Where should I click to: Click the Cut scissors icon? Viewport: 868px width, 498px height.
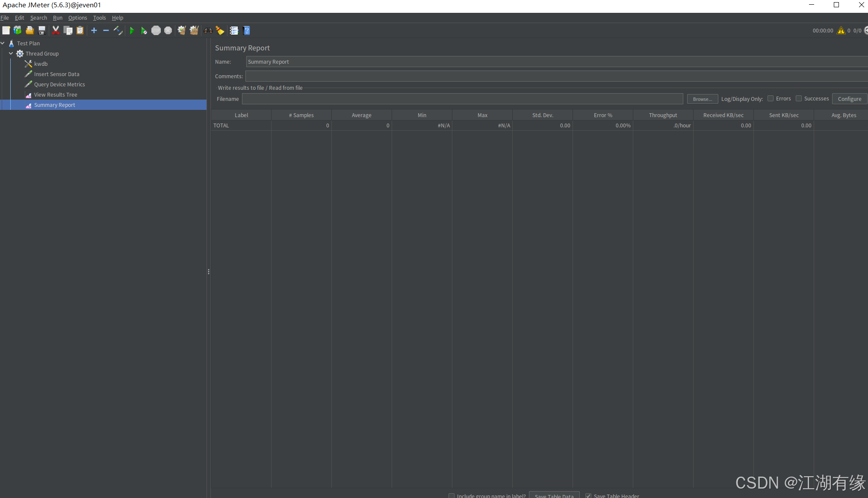point(56,30)
